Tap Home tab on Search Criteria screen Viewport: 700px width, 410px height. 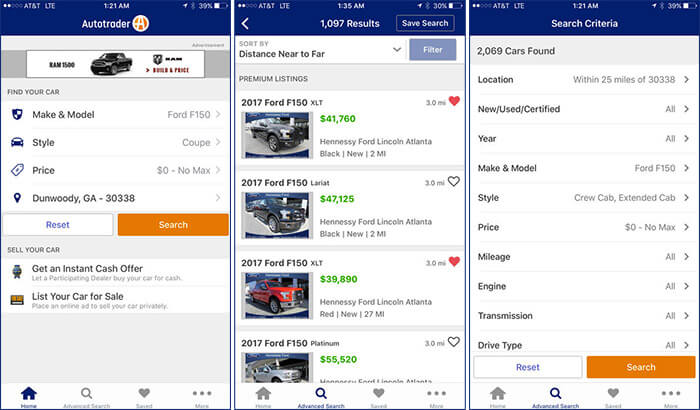[498, 397]
